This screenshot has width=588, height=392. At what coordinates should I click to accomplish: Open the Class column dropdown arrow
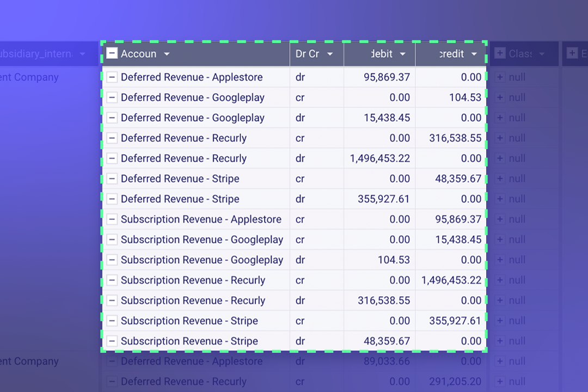tap(542, 54)
